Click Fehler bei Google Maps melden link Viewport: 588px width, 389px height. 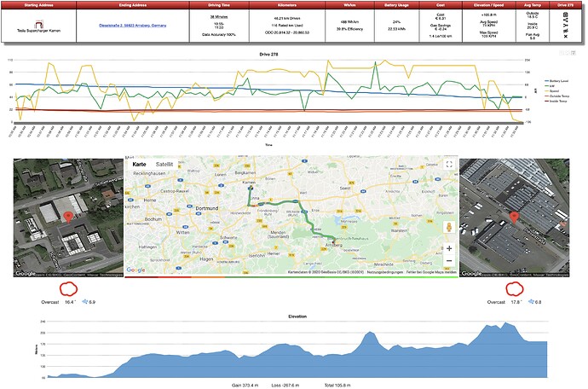431,272
